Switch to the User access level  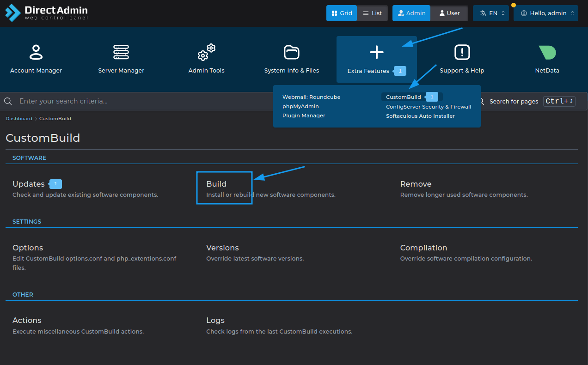click(449, 13)
